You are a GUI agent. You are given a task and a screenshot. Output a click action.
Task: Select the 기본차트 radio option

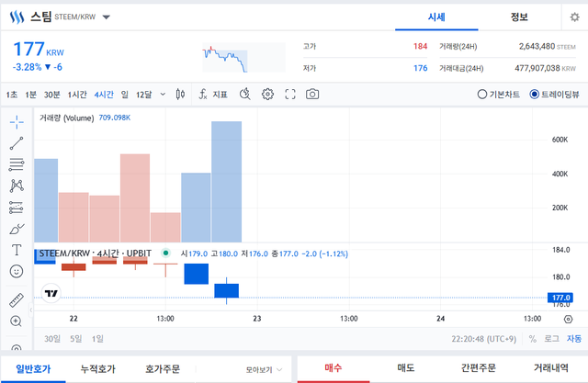click(x=498, y=94)
